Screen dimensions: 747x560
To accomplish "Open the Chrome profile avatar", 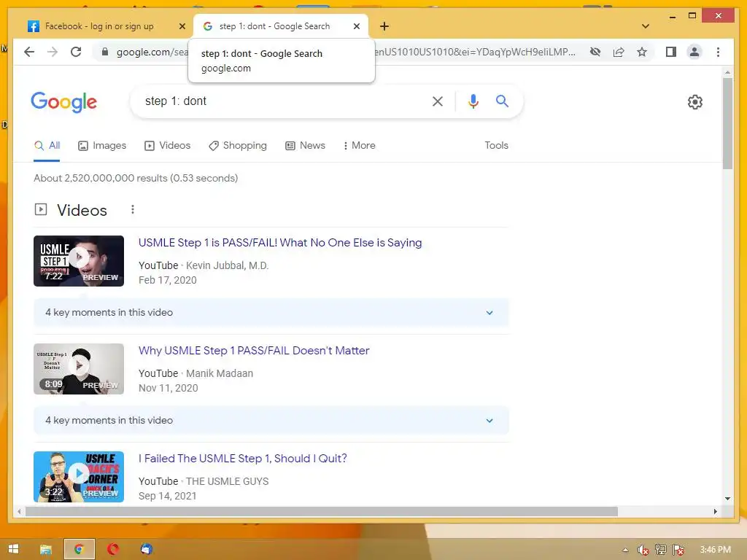I will tap(694, 52).
